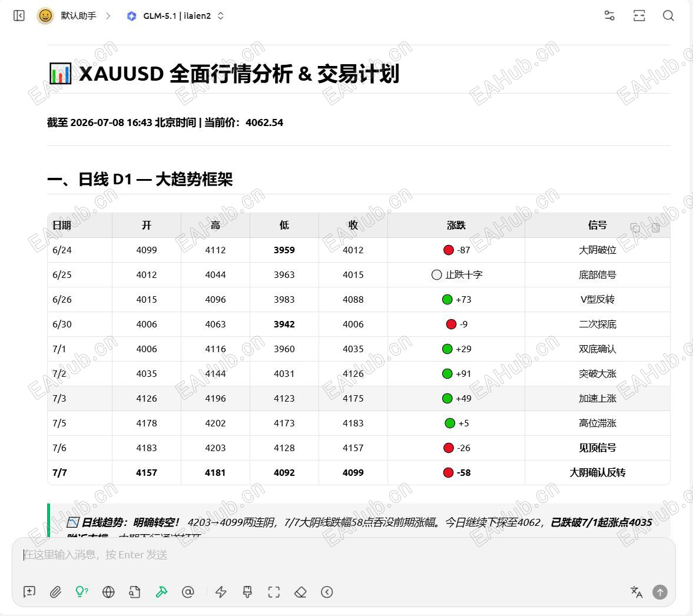This screenshot has height=616, width=693.
Task: Select high value 4116 in 7/1 row
Action: (215, 349)
